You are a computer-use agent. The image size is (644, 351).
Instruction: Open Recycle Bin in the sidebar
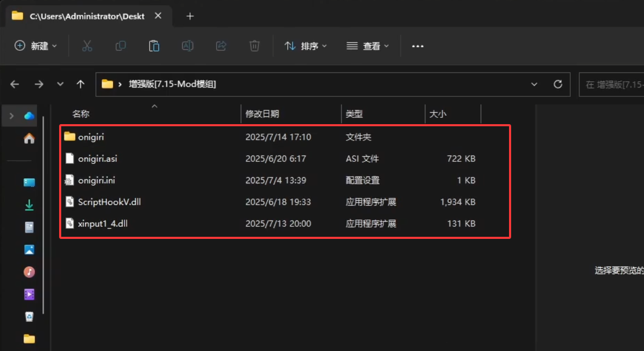click(29, 316)
